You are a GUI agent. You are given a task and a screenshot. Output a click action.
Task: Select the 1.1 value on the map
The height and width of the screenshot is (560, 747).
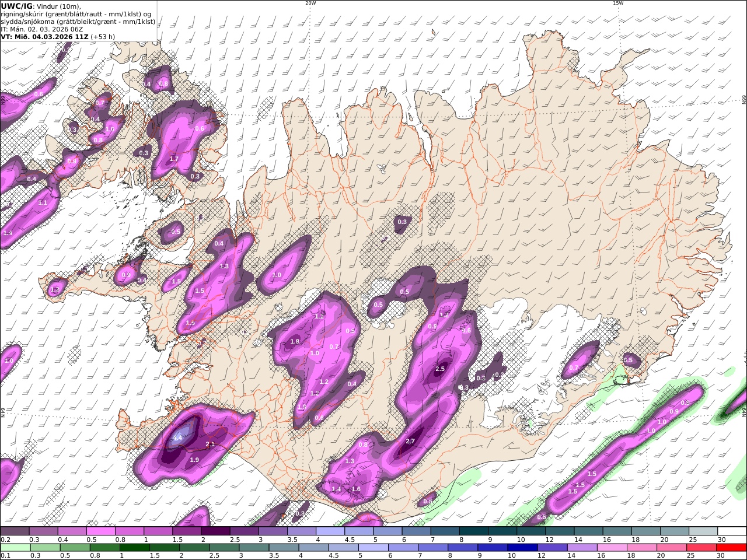43,203
